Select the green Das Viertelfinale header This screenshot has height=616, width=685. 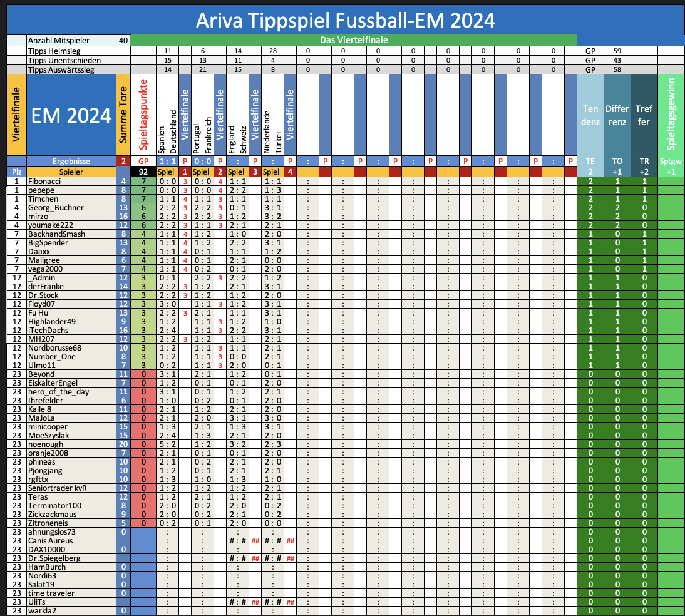click(353, 40)
